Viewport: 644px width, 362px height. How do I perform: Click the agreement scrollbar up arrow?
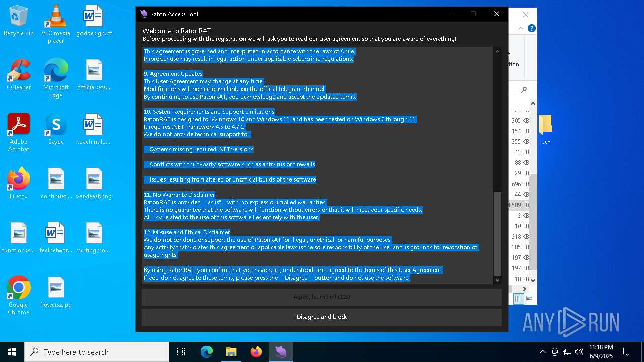pos(497,51)
